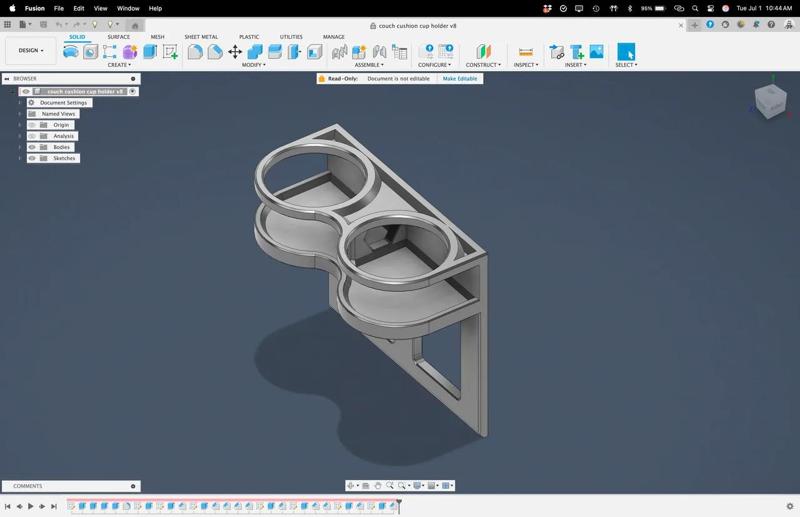Screen dimensions: 800x517
Task: Toggle visibility eye for Sketches folder
Action: pyautogui.click(x=32, y=158)
